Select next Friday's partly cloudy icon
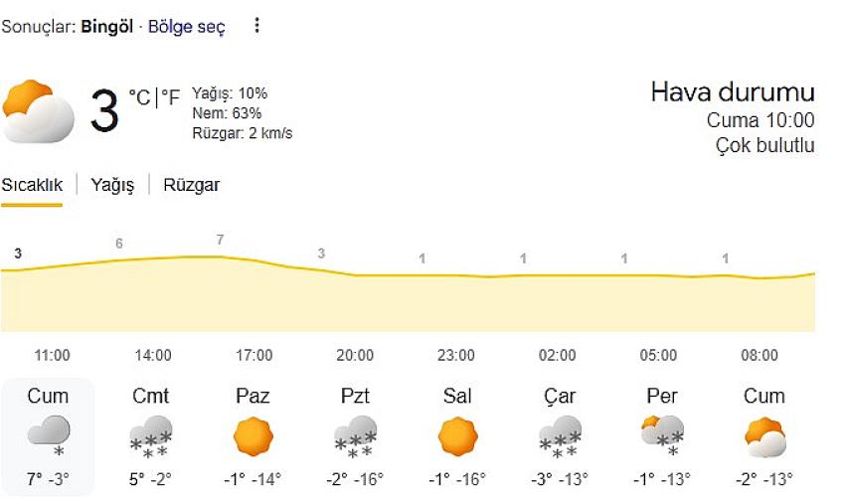 764,436
